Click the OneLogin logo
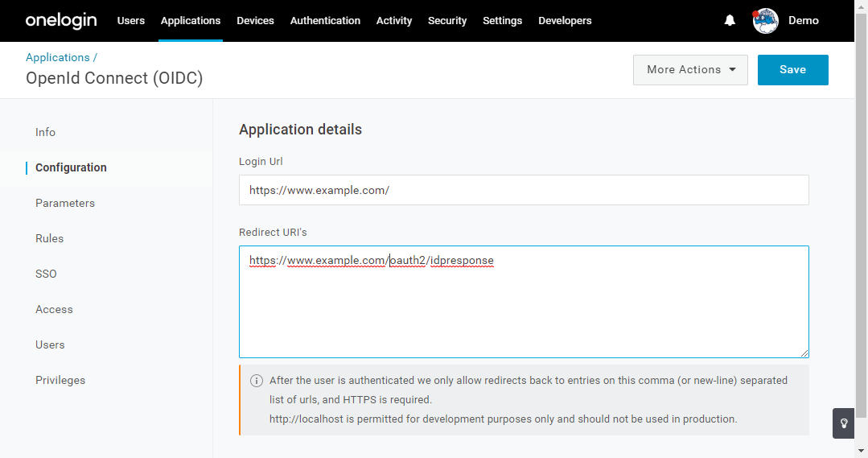Screen dimensions: 868x458 click(x=61, y=21)
